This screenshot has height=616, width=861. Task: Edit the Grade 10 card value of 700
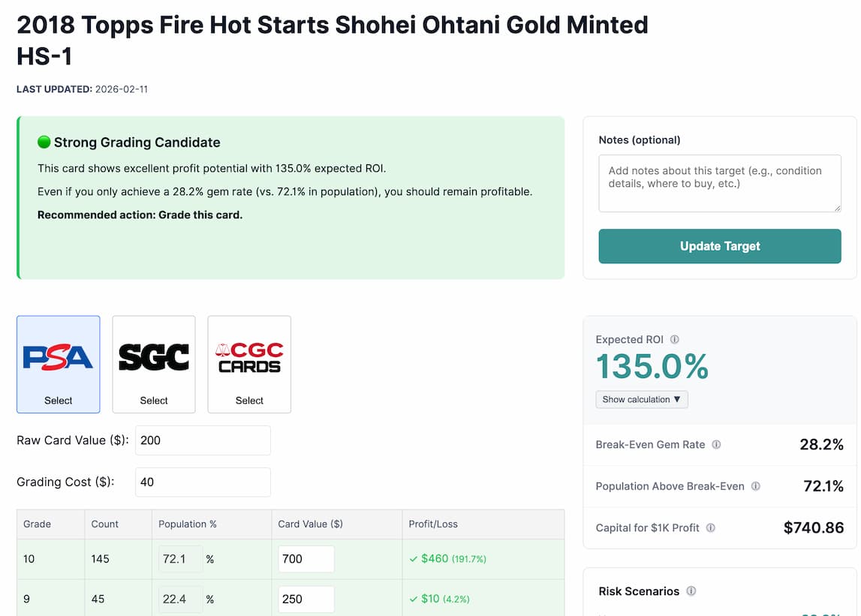pos(306,558)
